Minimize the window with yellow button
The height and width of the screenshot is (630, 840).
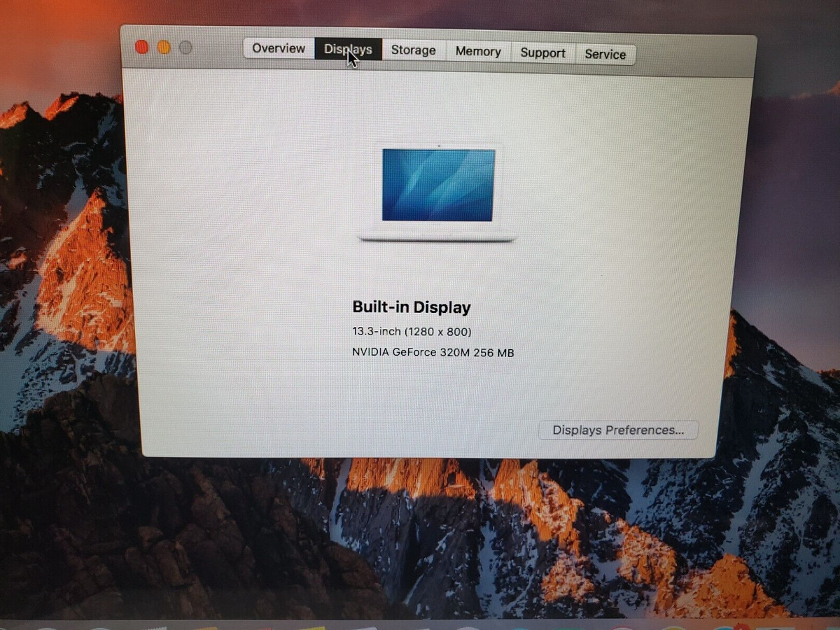tap(164, 48)
